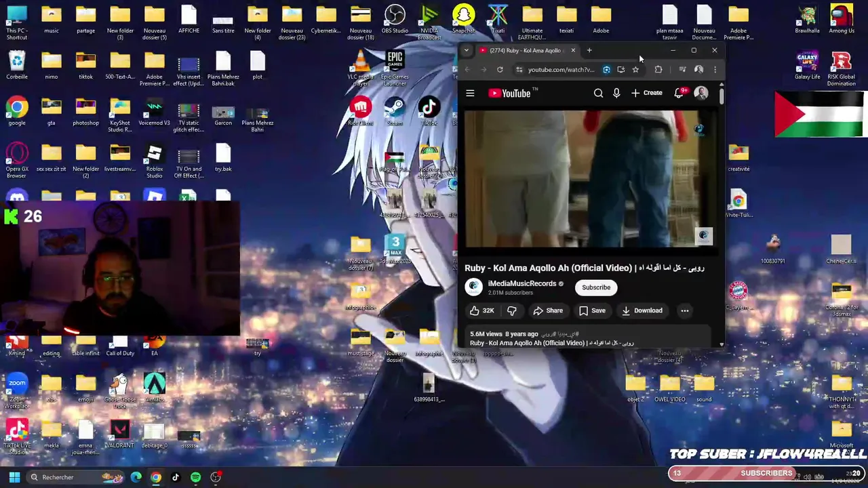
Task: Focus the youtube.com address bar
Action: (561, 69)
